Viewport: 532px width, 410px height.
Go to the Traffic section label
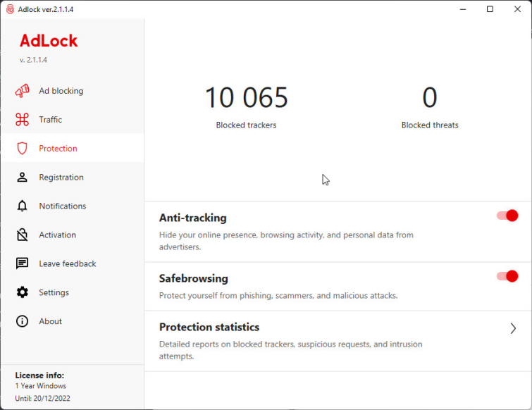(51, 120)
